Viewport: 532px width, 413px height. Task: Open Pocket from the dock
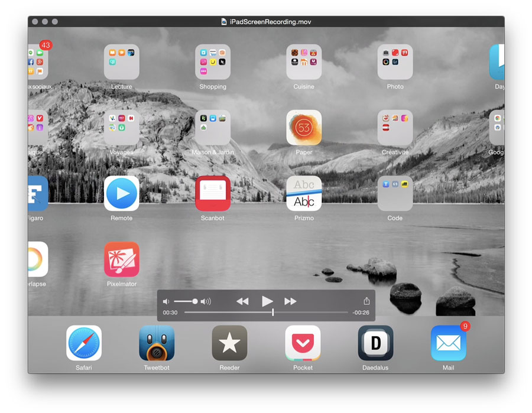pyautogui.click(x=303, y=343)
